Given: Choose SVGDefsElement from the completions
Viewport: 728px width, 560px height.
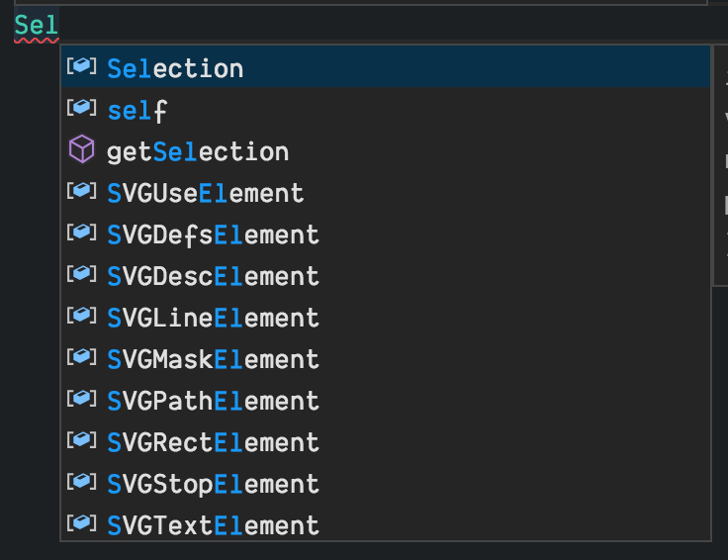Looking at the screenshot, I should click(x=213, y=234).
